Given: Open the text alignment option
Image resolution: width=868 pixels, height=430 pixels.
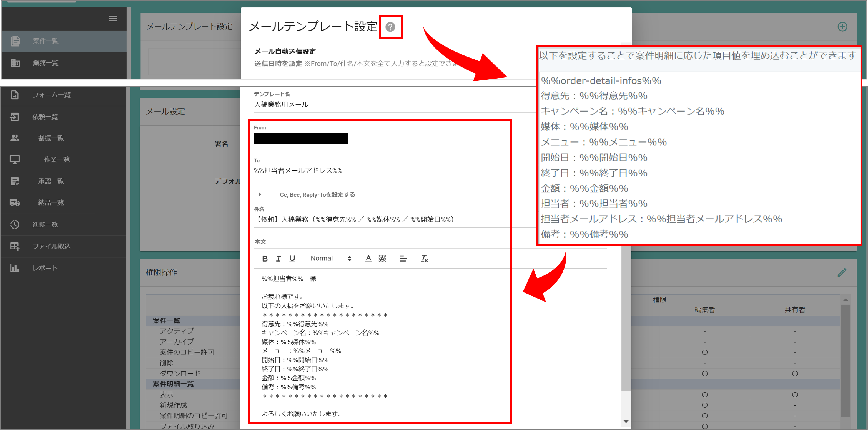Looking at the screenshot, I should pos(403,259).
